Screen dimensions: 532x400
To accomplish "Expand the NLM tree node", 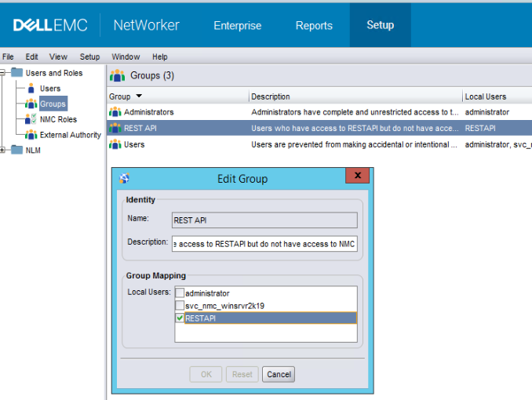I will click(x=2, y=150).
